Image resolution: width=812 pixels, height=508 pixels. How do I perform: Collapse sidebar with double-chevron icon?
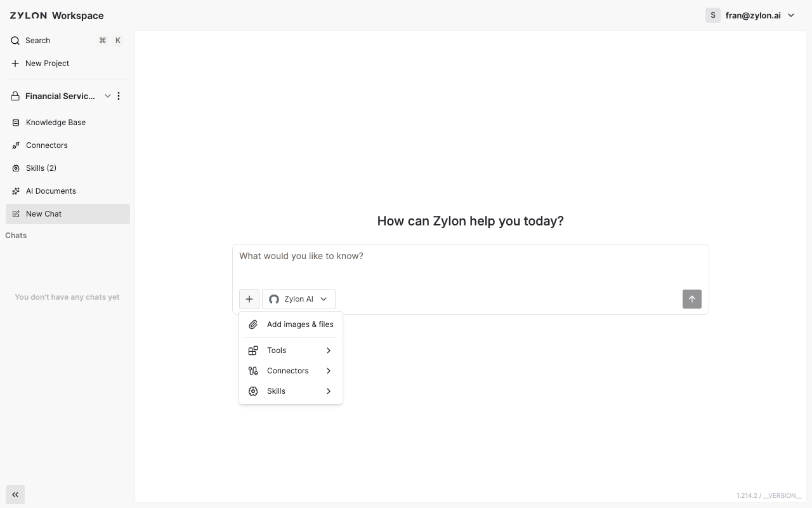click(15, 495)
